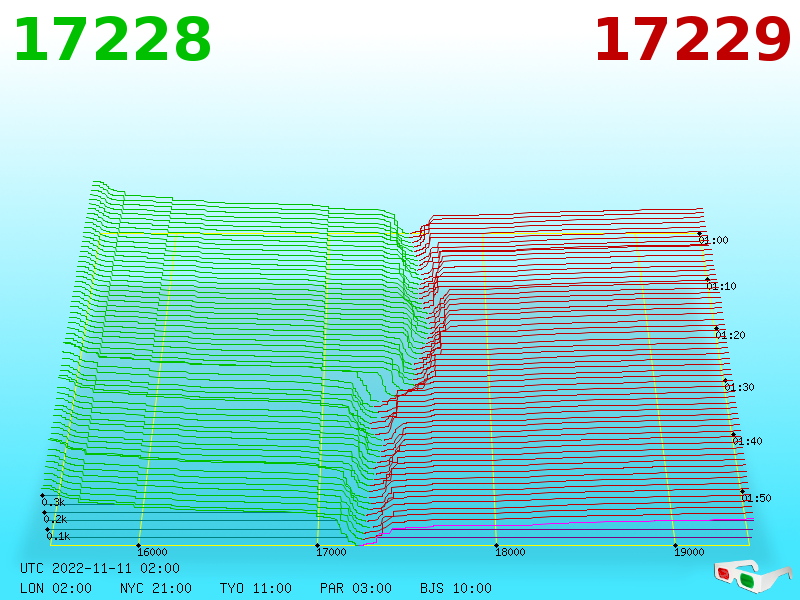Click the 0.3k volume axis label

[x=53, y=502]
